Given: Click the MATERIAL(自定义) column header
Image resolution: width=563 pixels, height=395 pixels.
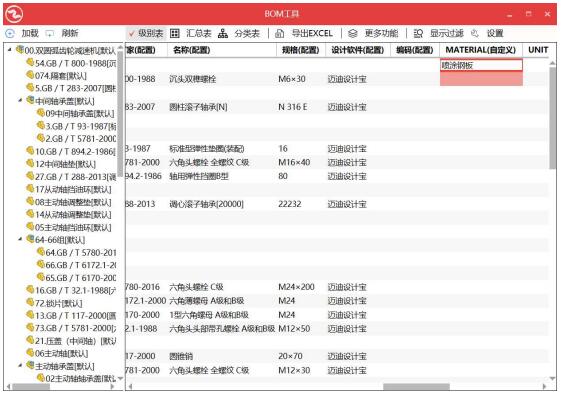Looking at the screenshot, I should [480, 50].
